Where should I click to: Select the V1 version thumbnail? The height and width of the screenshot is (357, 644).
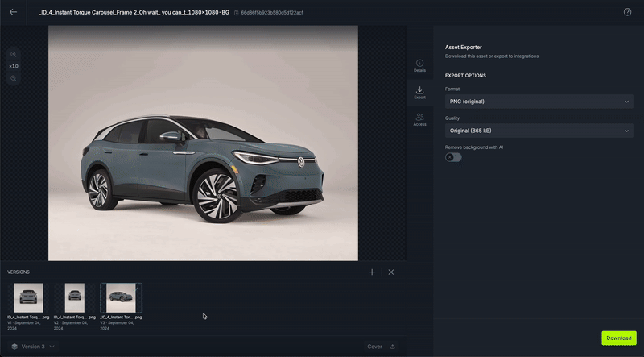point(28,297)
